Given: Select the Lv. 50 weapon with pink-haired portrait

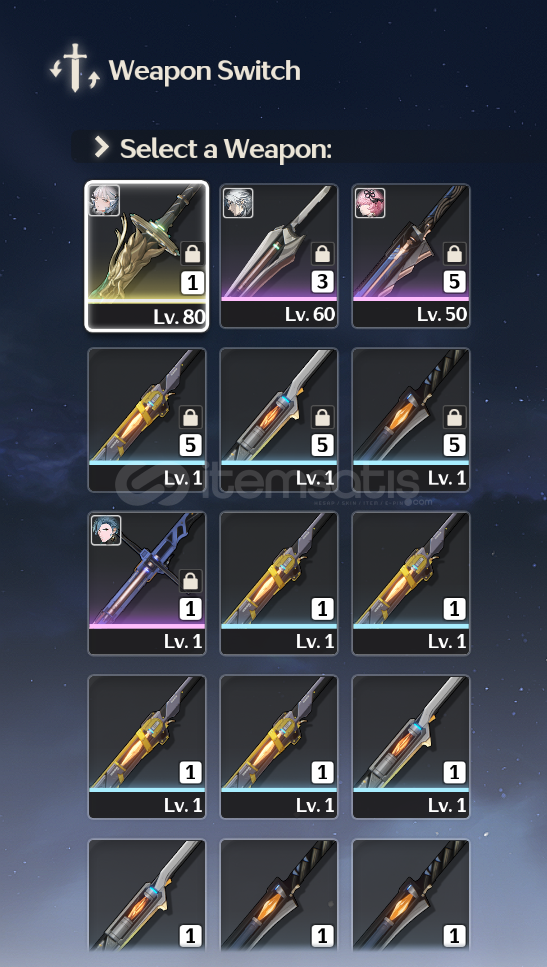Looking at the screenshot, I should [x=411, y=256].
